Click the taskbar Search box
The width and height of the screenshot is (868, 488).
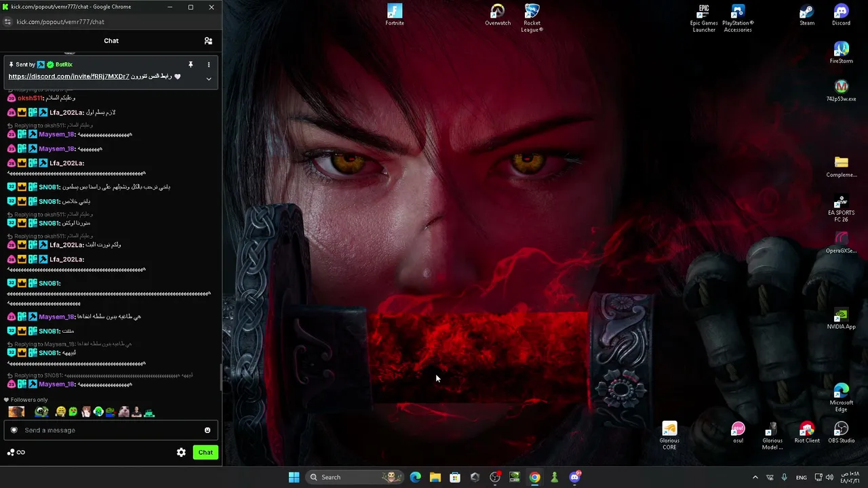pyautogui.click(x=355, y=477)
